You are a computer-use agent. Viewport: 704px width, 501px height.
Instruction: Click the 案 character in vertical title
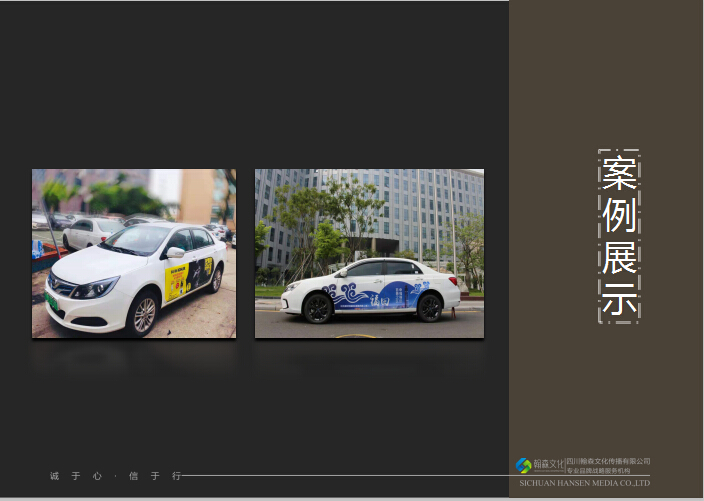point(619,173)
